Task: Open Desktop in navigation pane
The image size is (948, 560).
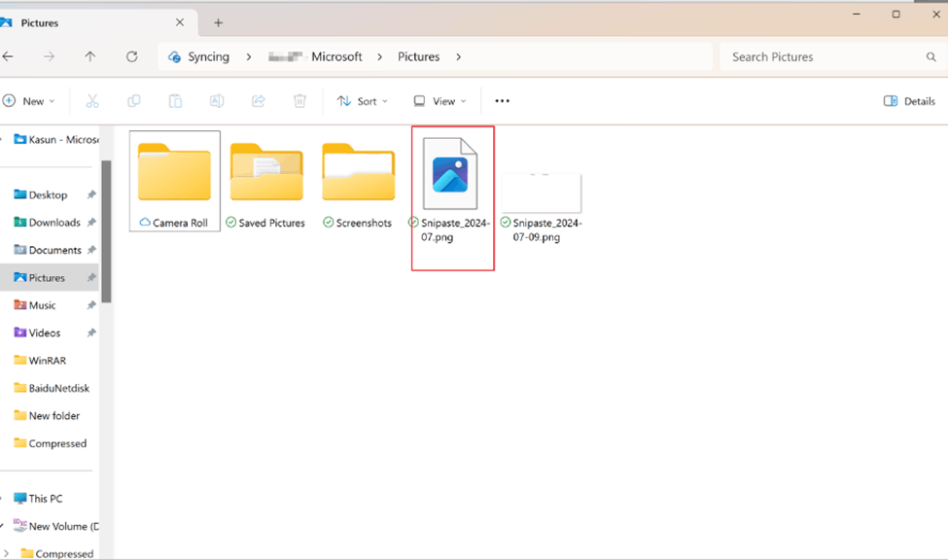Action: tap(40, 194)
